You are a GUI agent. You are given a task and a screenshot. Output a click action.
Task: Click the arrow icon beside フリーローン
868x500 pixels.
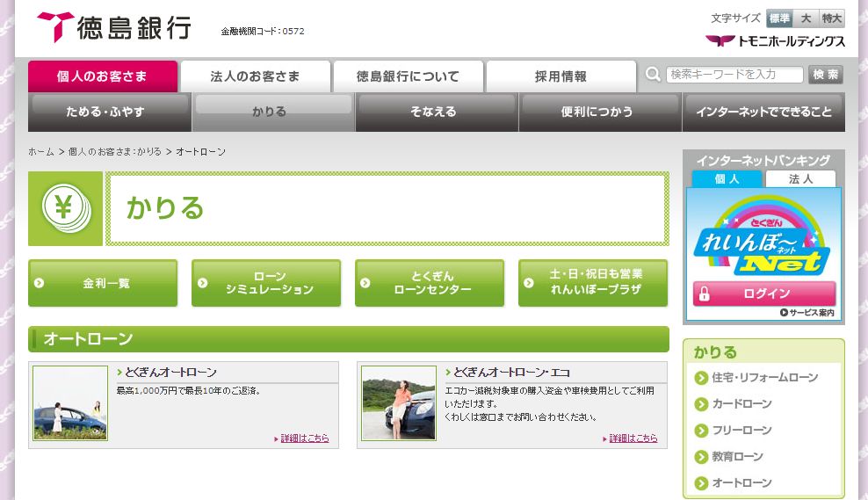click(x=701, y=431)
